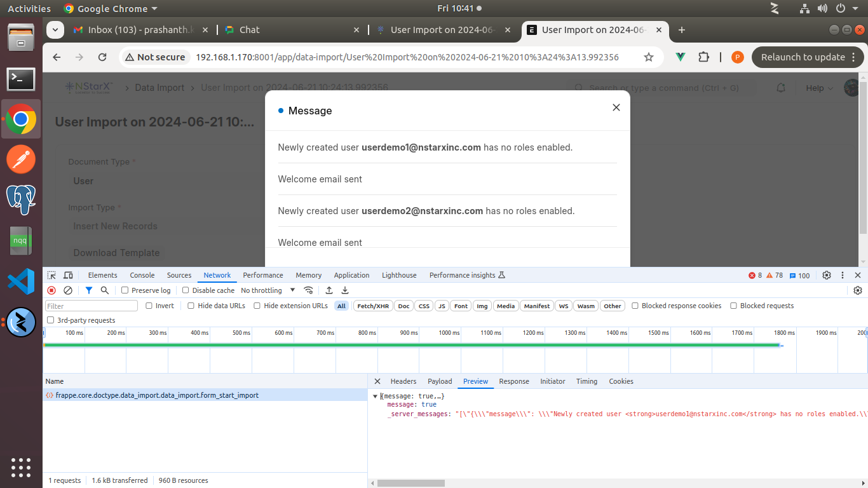
Task: Click the network Filter text field
Action: click(92, 306)
